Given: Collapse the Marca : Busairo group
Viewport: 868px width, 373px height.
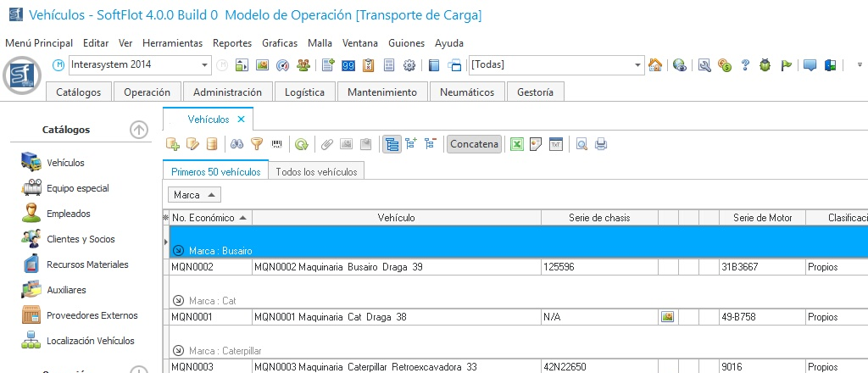Looking at the screenshot, I should [178, 251].
